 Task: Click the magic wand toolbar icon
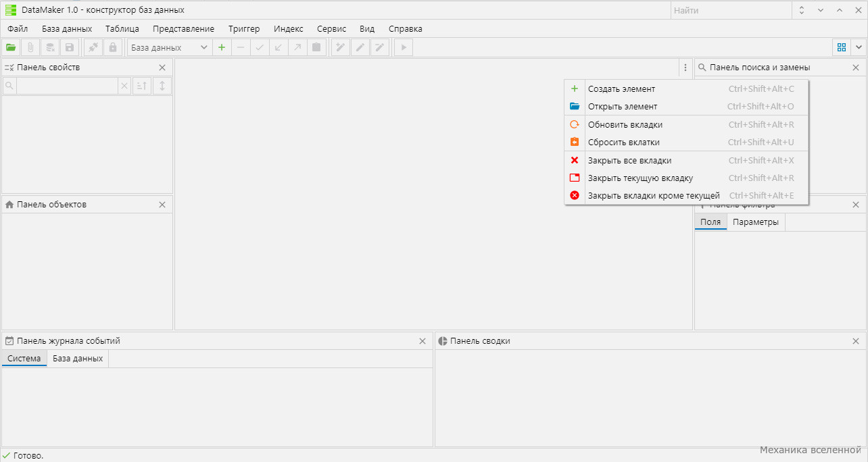click(x=341, y=47)
